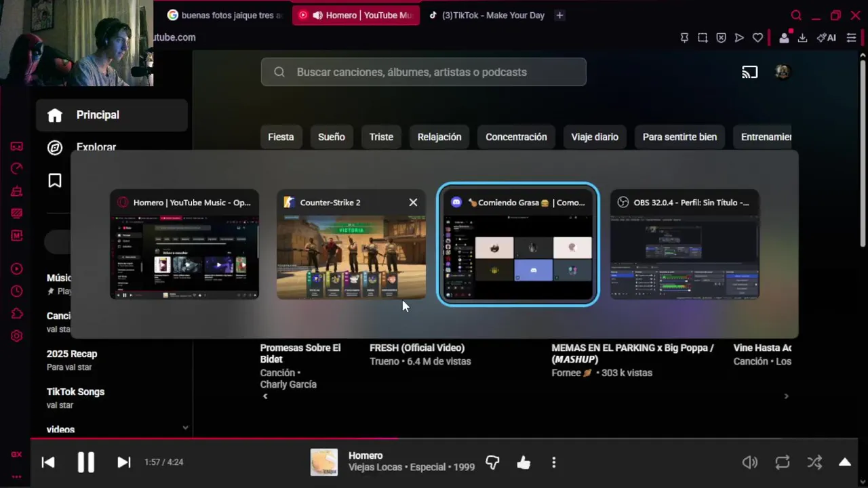Select the Principal menu item
This screenshot has height=488, width=868.
click(x=112, y=115)
